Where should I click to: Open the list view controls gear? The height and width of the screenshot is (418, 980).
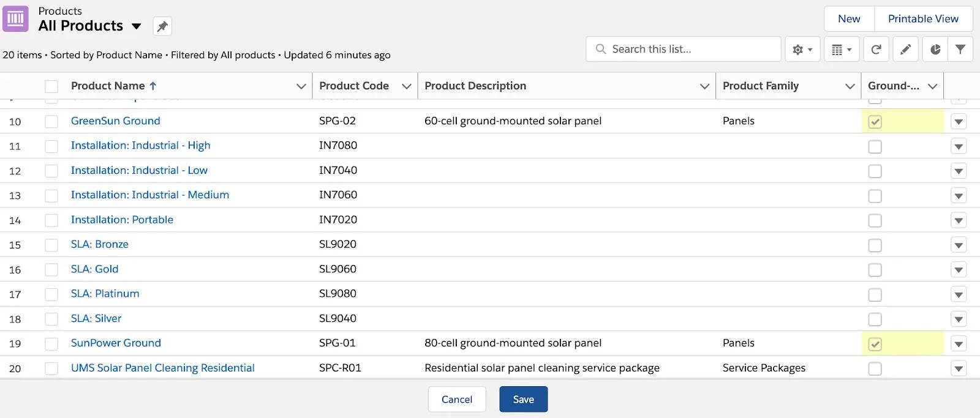pos(802,50)
